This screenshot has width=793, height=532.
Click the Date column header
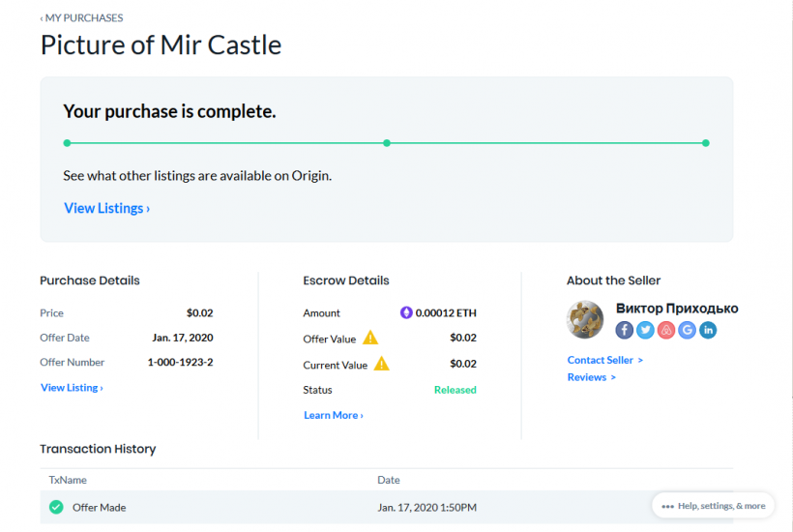point(389,480)
